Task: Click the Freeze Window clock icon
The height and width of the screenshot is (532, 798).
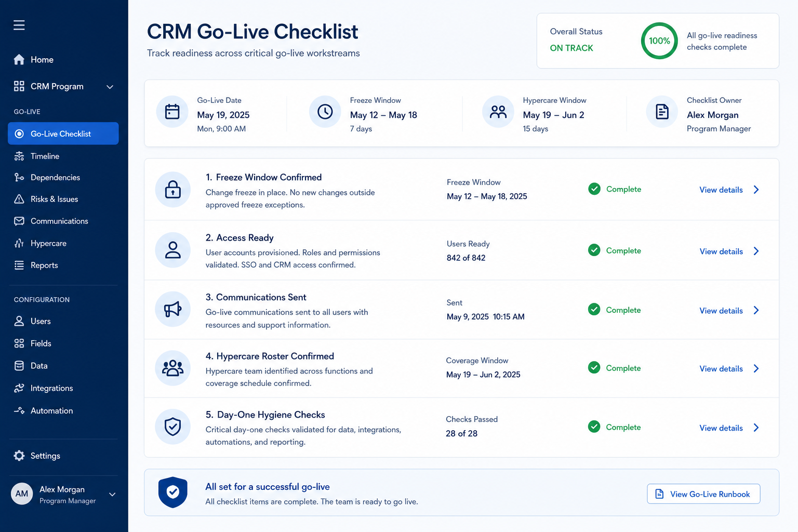Action: pos(325,112)
